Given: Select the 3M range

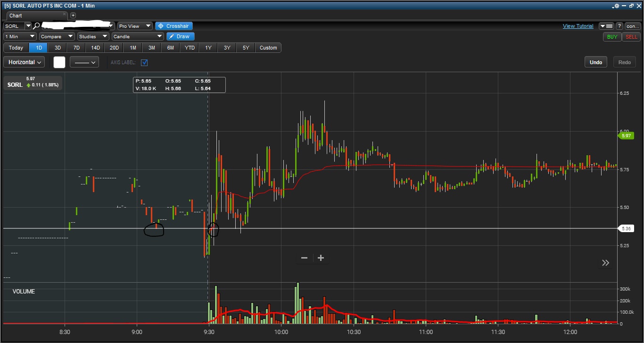Looking at the screenshot, I should (x=152, y=48).
